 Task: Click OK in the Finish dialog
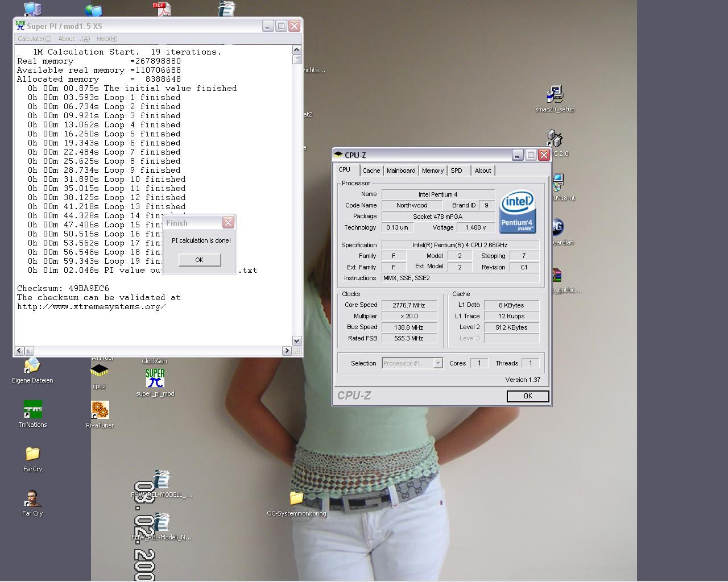199,260
